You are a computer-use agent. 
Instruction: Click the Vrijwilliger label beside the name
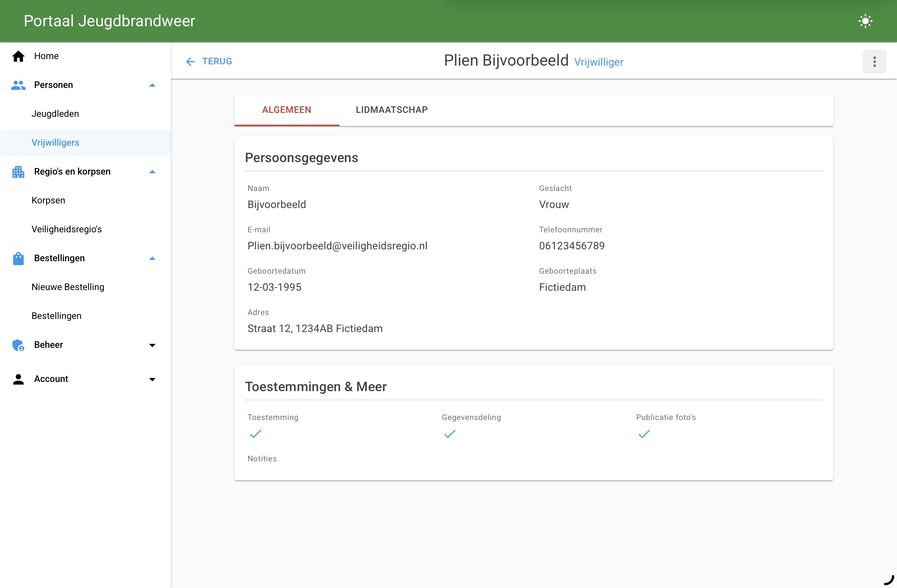coord(599,62)
